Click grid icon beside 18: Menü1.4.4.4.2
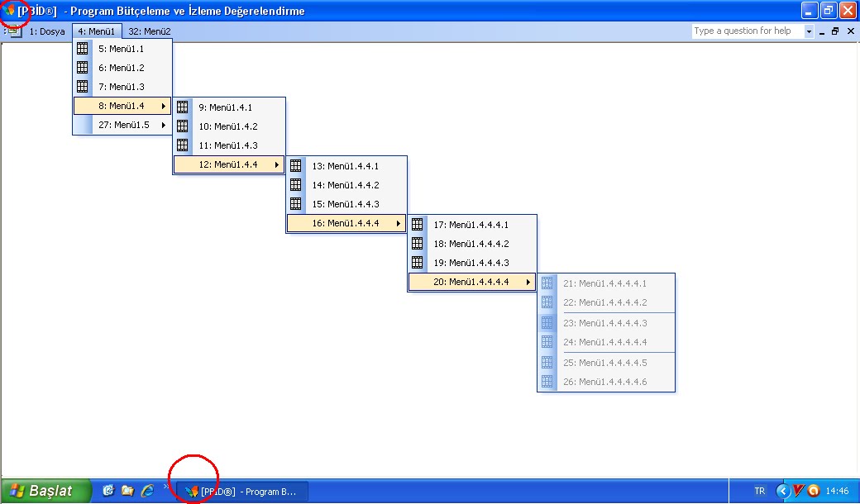 tap(418, 243)
